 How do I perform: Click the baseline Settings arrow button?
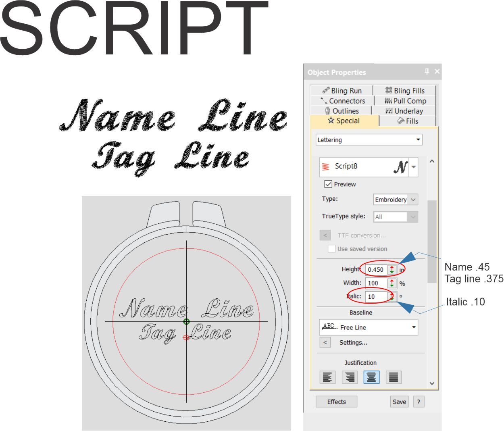(x=325, y=343)
